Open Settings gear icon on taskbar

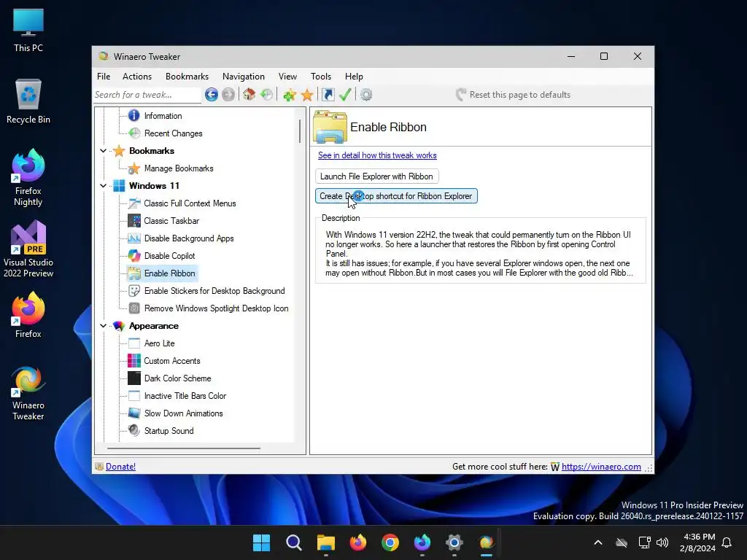(454, 542)
